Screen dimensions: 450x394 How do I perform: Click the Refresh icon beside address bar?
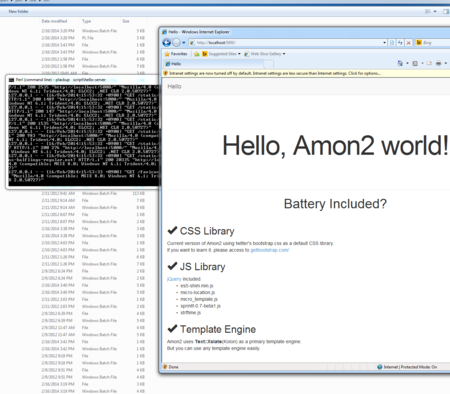pyautogui.click(x=400, y=43)
